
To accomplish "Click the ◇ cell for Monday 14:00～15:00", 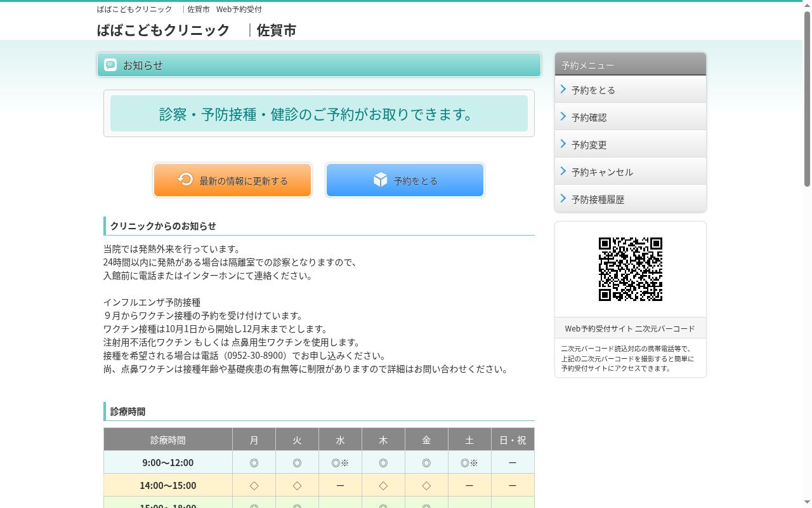I will click(254, 485).
